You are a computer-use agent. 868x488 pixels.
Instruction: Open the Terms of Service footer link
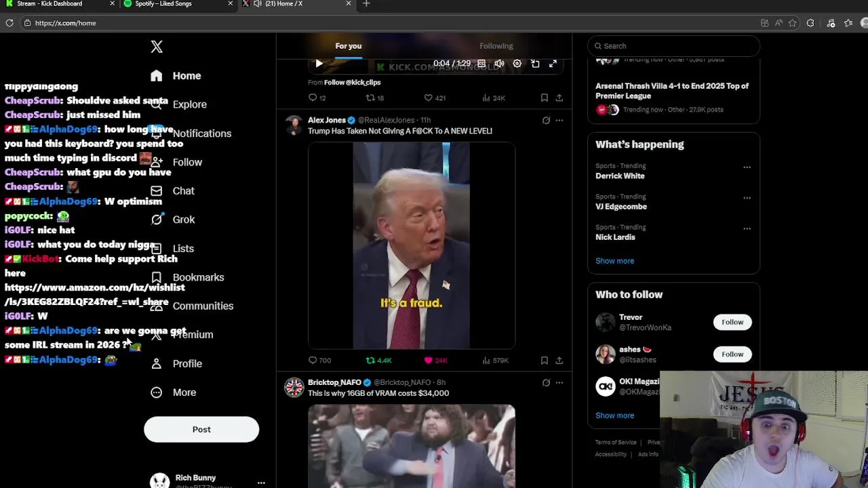point(616,443)
